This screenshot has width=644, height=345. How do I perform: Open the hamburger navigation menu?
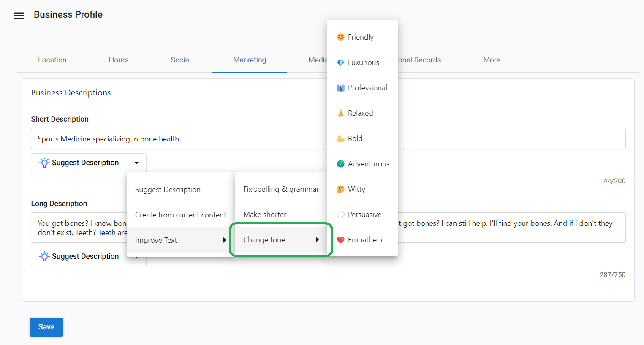tap(19, 16)
